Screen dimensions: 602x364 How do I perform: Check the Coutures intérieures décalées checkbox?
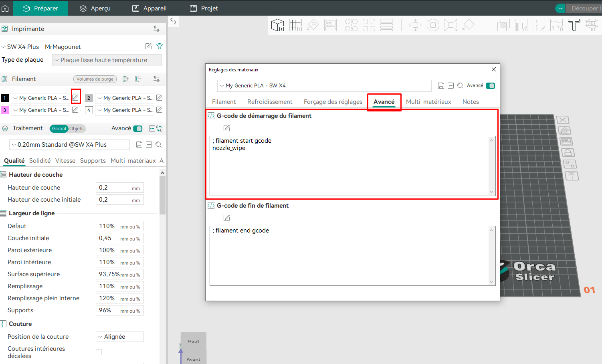pyautogui.click(x=99, y=352)
